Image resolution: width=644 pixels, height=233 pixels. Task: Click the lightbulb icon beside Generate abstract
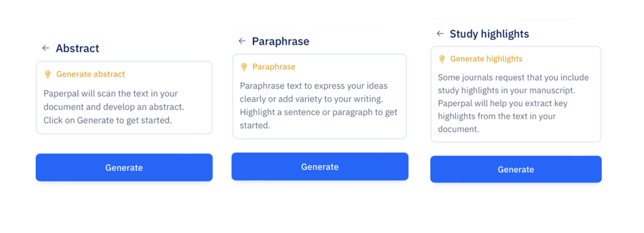[x=48, y=74]
